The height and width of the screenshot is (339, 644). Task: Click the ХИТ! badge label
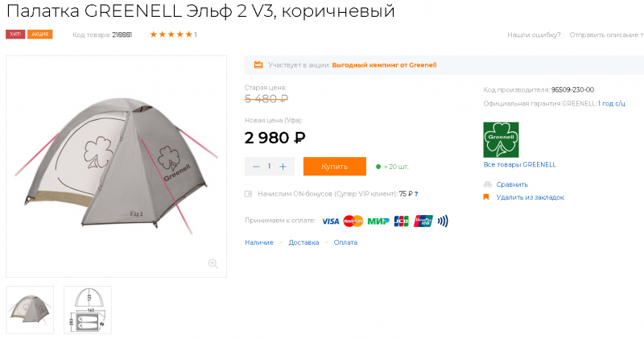pos(15,35)
